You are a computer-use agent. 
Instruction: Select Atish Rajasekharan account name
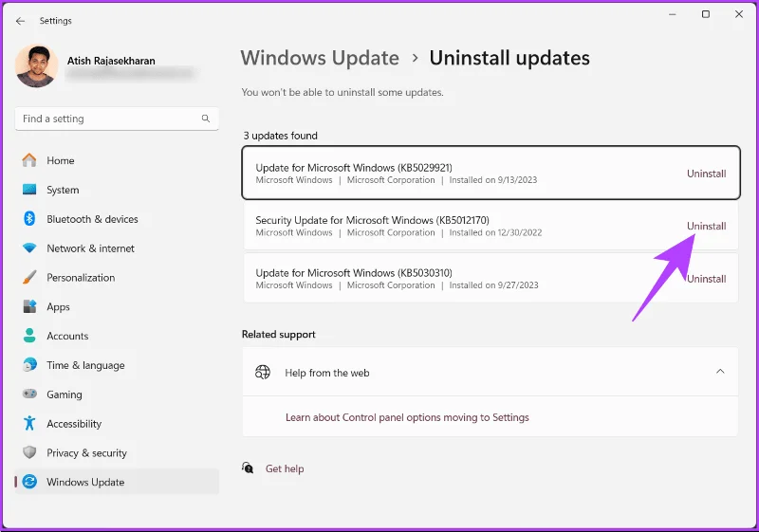[x=111, y=61]
